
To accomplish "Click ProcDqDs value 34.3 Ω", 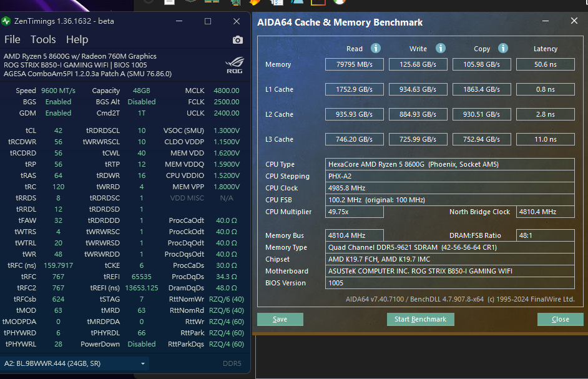I will point(227,277).
